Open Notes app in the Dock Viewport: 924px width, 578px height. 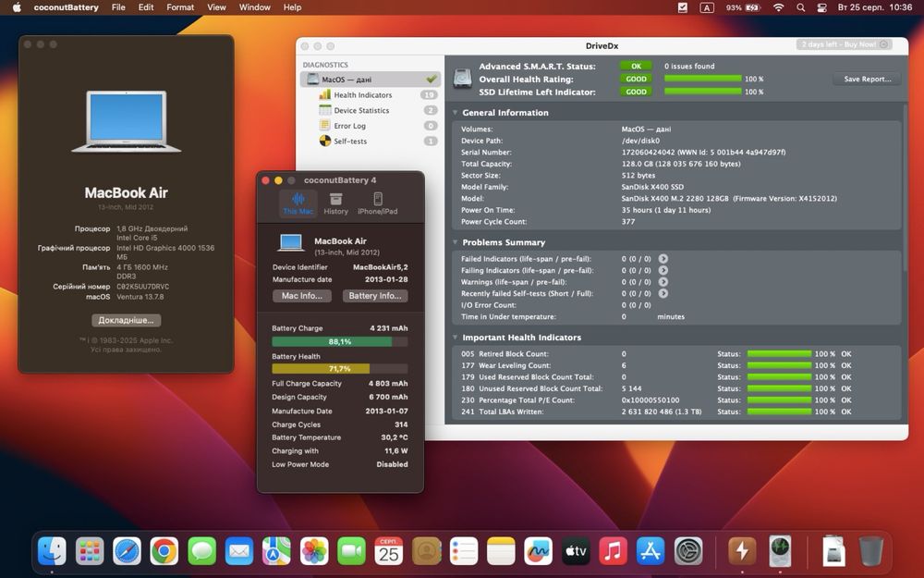pos(501,551)
